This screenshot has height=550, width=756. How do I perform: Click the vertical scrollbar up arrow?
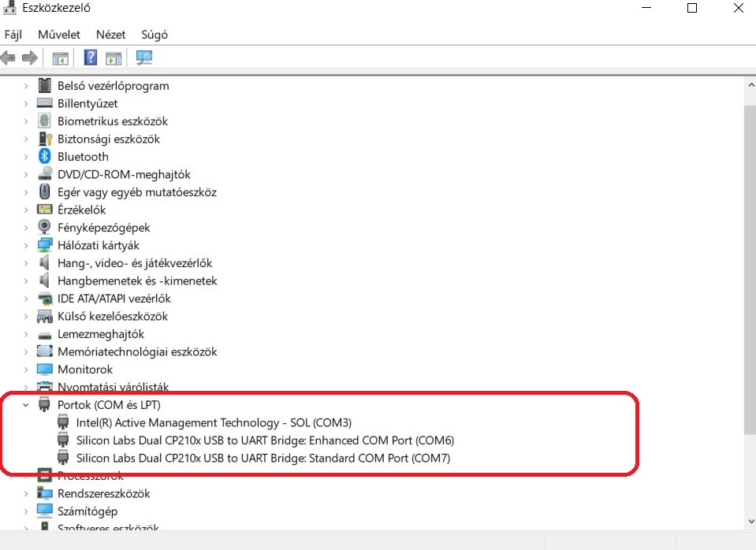click(x=750, y=85)
